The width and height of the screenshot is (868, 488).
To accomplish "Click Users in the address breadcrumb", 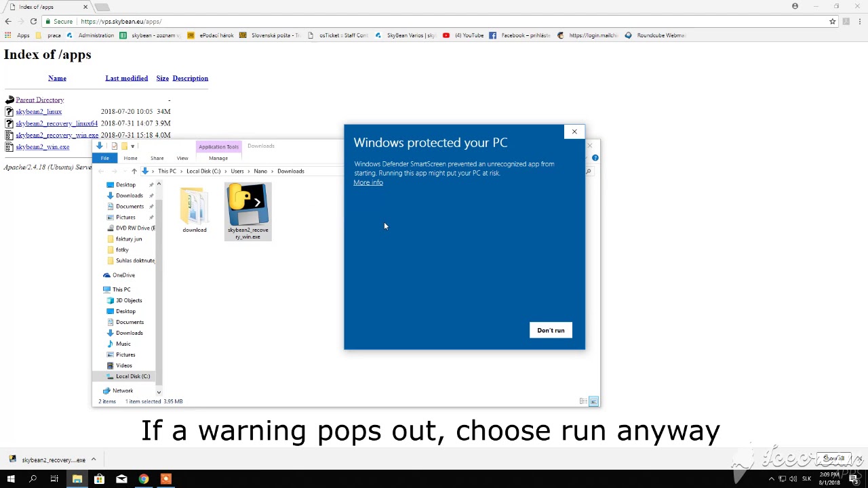I will tap(237, 171).
